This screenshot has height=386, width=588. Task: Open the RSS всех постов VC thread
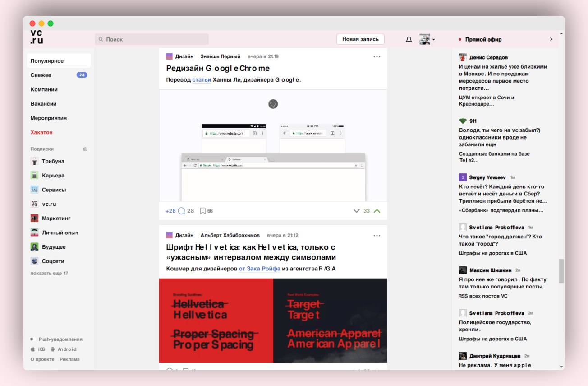[483, 296]
